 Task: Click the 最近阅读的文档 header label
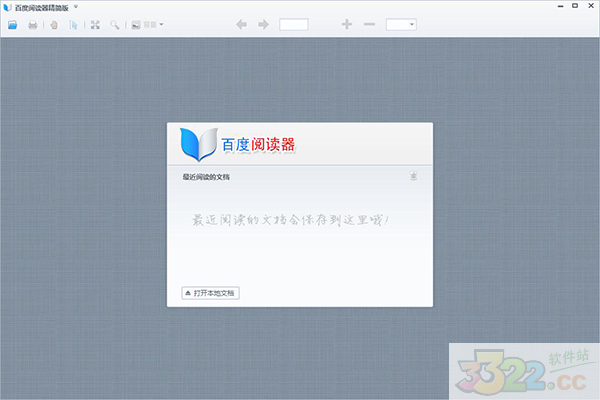click(206, 177)
